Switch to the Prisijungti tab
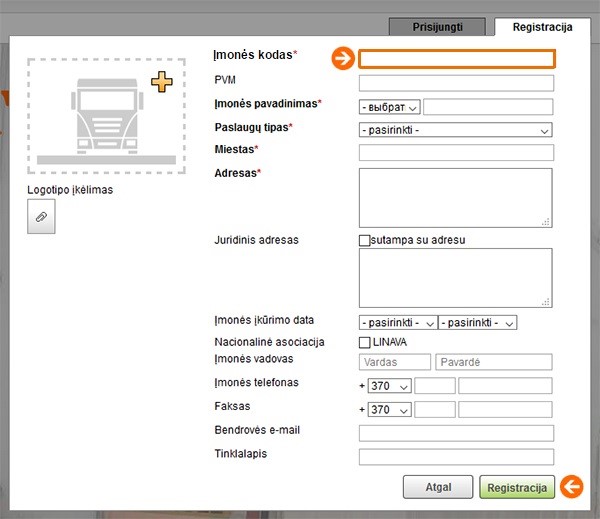Viewport: 600px width, 519px height. [437, 27]
